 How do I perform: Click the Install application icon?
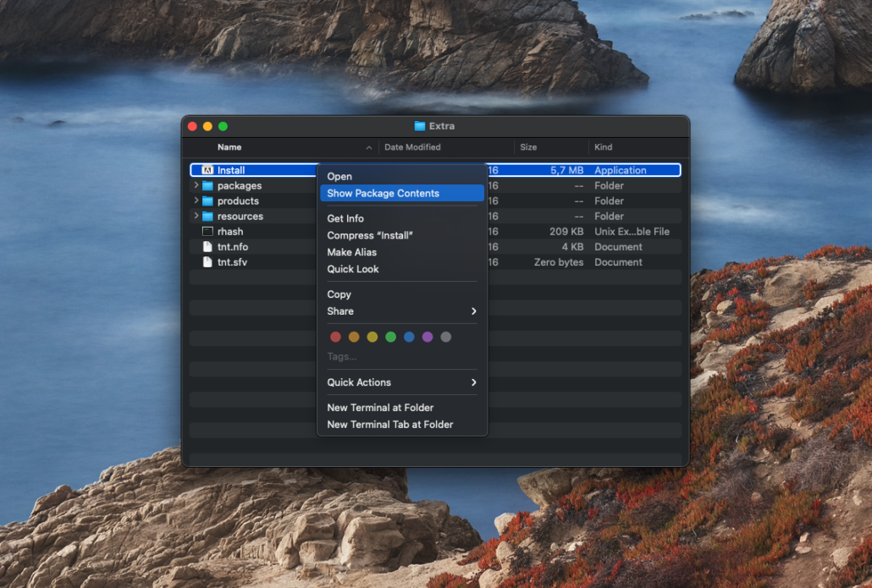point(207,170)
